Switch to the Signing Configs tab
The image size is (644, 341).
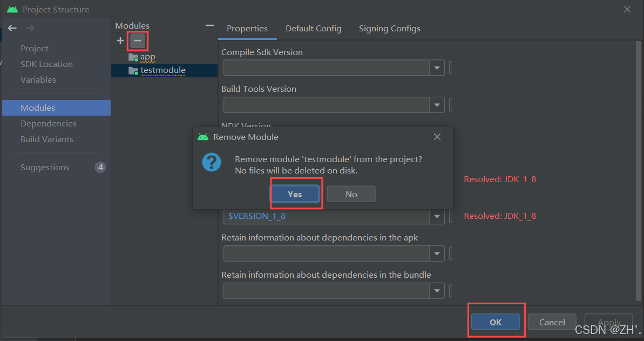pos(389,29)
